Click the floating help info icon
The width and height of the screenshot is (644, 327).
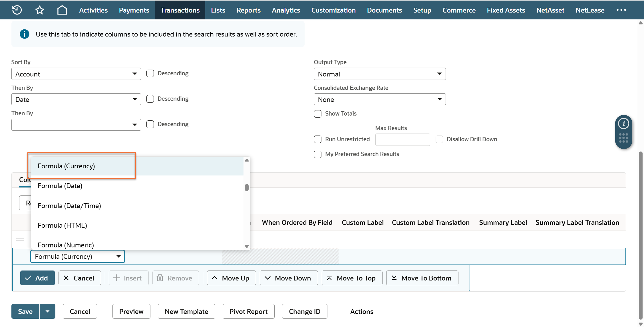coord(623,124)
